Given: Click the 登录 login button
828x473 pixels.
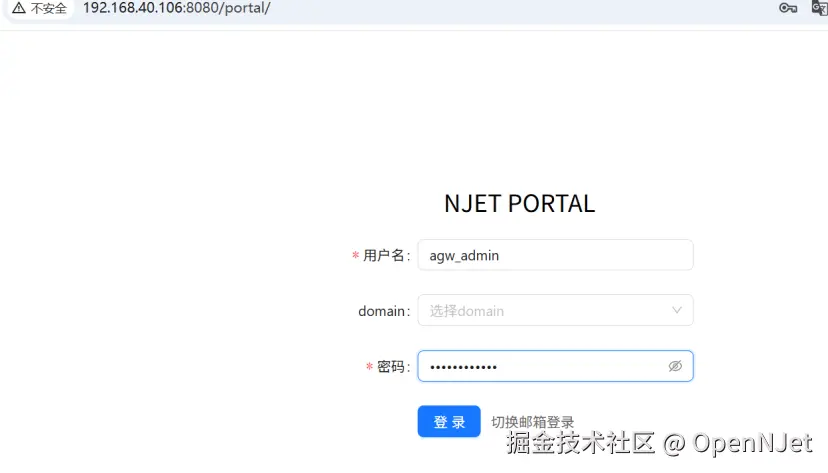Looking at the screenshot, I should (449, 421).
